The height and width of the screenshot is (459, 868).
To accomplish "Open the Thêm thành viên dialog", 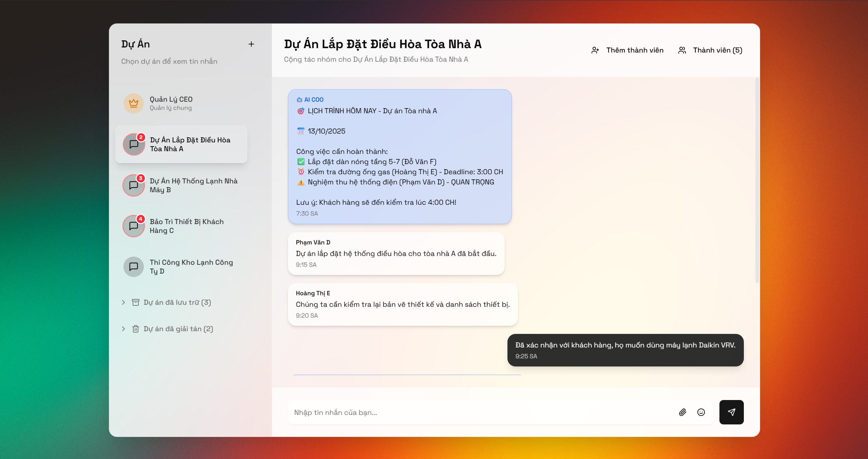I will click(635, 50).
